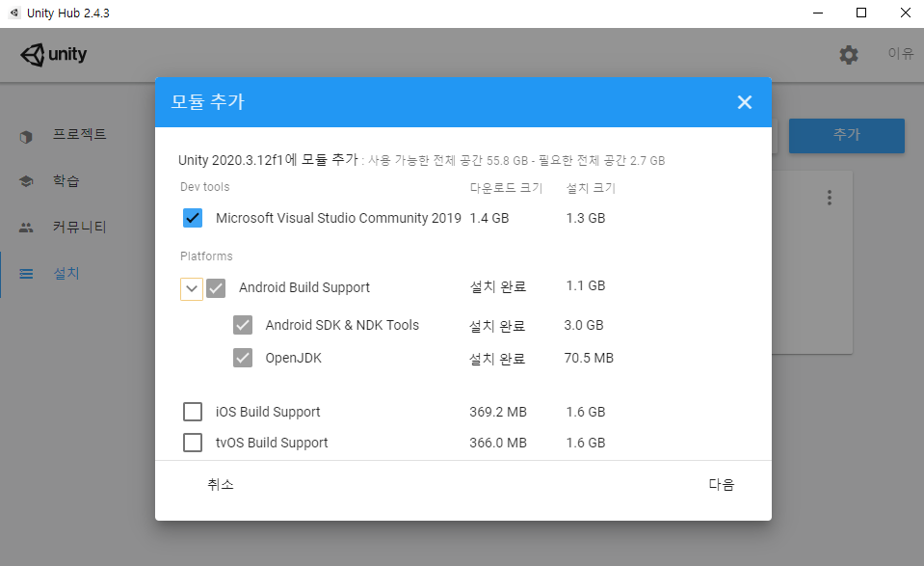This screenshot has width=924, height=566.
Task: Click the 3.0 GB install size value
Action: click(583, 325)
